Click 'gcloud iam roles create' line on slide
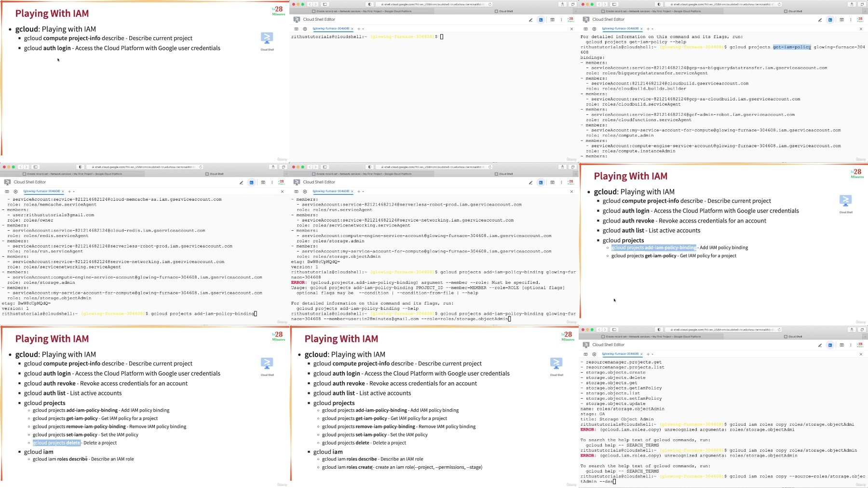This screenshot has width=868, height=488. pos(402,467)
